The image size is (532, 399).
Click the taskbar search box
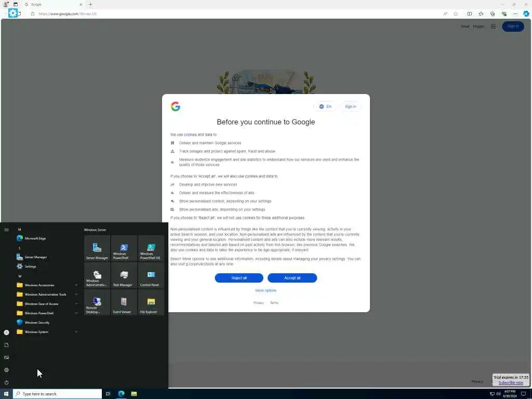57,394
